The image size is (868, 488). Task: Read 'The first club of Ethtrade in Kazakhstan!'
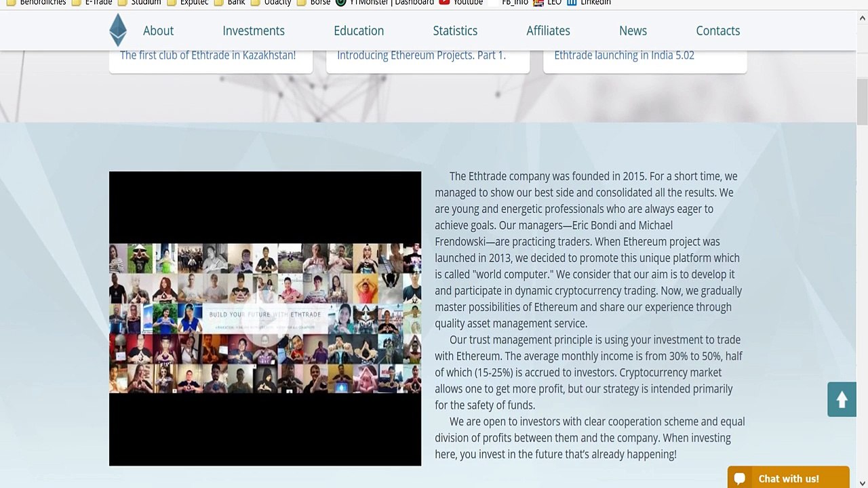208,56
